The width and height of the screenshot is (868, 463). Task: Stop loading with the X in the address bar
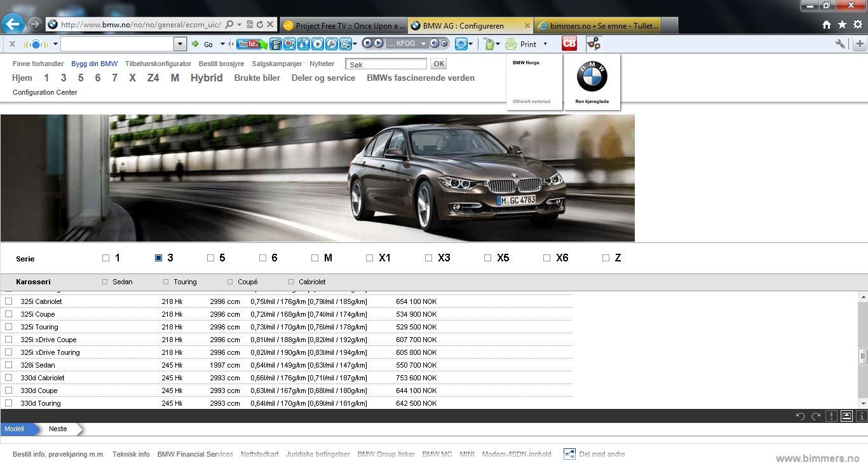(x=271, y=25)
